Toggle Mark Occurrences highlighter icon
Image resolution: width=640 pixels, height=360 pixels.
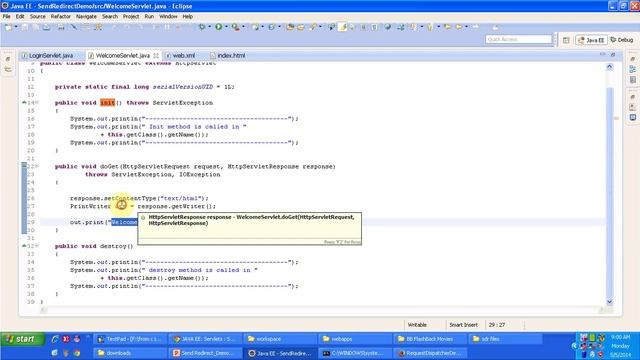click(343, 27)
